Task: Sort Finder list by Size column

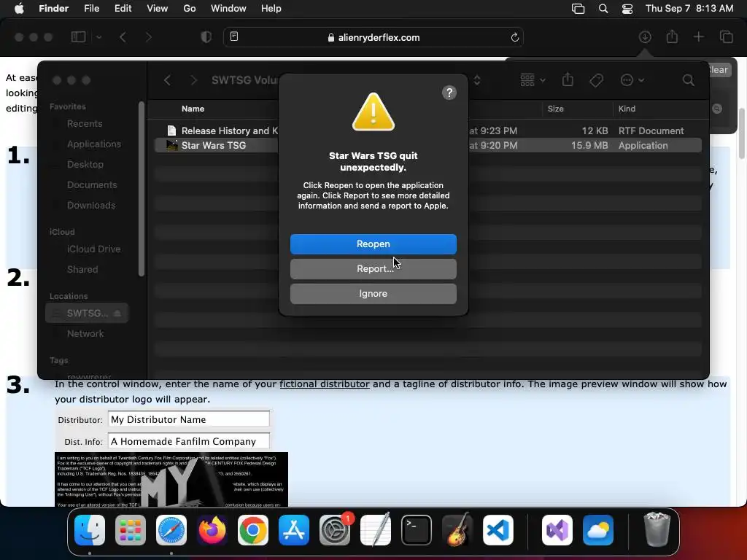Action: 555,109
